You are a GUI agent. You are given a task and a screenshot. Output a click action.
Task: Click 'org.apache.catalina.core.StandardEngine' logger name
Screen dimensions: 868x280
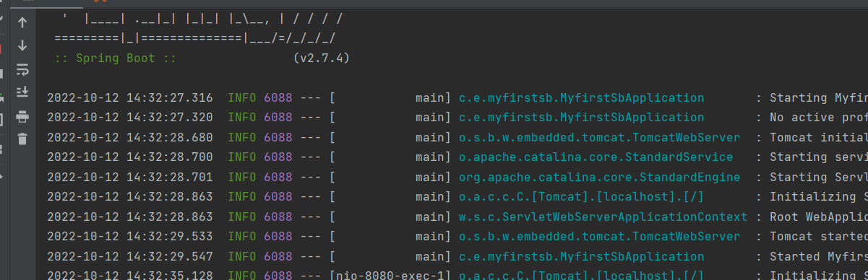pyautogui.click(x=600, y=178)
